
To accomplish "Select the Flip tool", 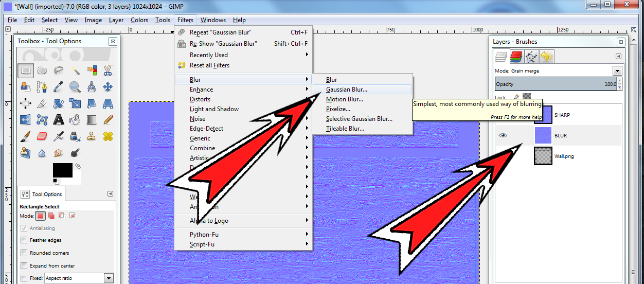I will (25, 120).
